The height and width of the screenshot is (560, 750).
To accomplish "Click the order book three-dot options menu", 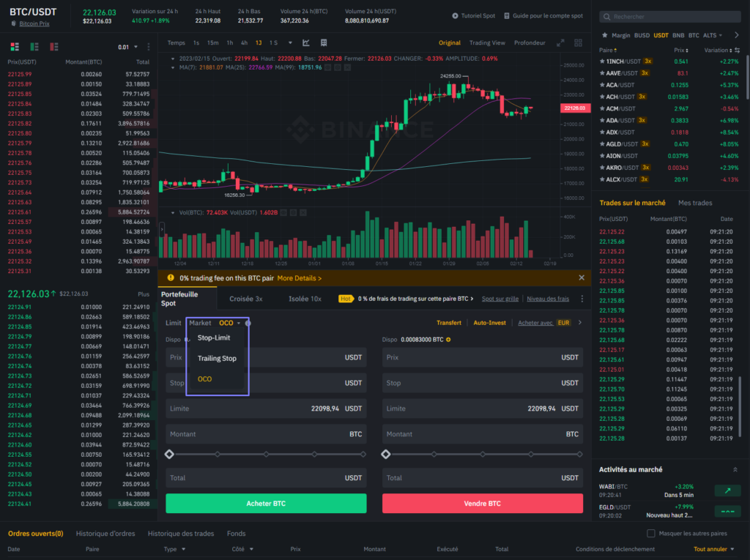I will pos(149,47).
